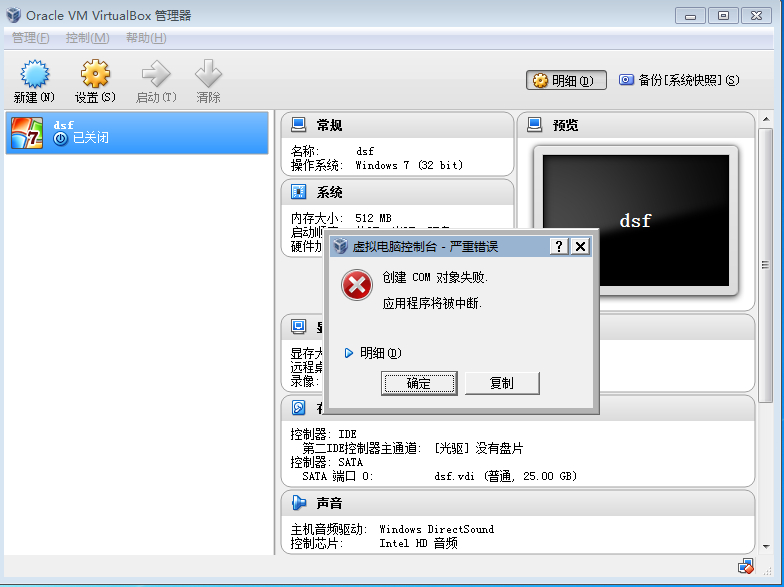Click the 预览 panel monitor icon
The height and width of the screenshot is (587, 784).
[534, 124]
